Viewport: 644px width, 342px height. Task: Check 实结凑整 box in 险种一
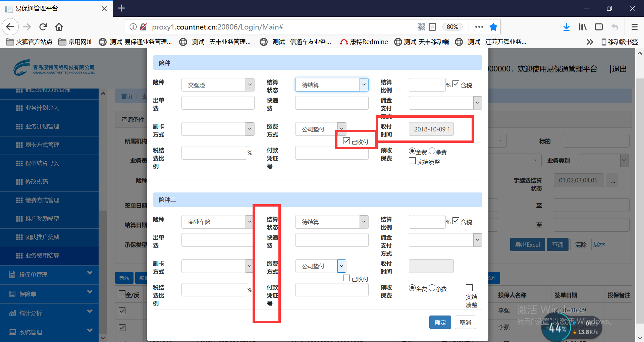click(412, 161)
